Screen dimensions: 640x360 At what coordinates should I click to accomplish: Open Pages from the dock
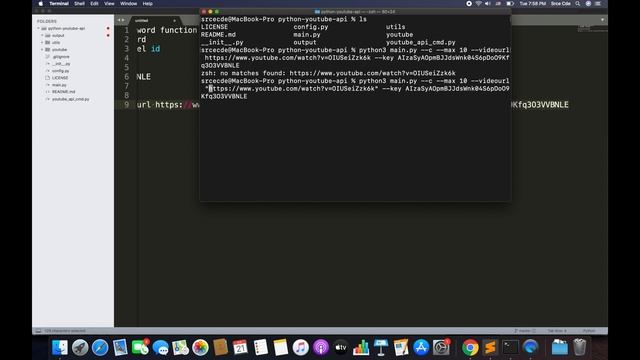tap(401, 347)
